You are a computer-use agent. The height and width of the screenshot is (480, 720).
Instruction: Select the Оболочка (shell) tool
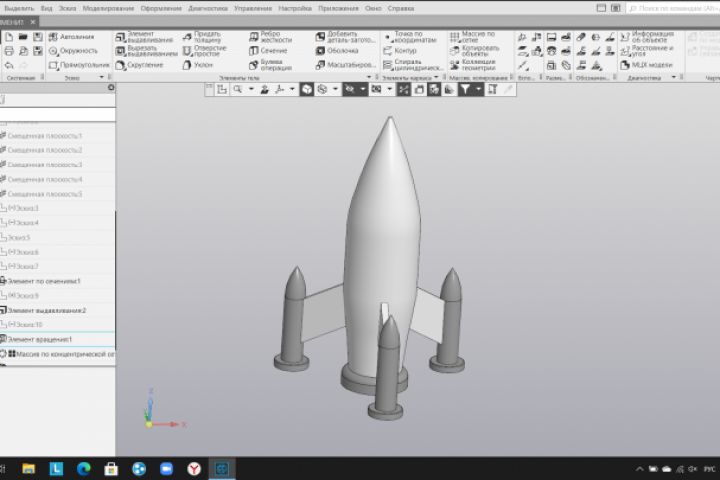(x=337, y=51)
